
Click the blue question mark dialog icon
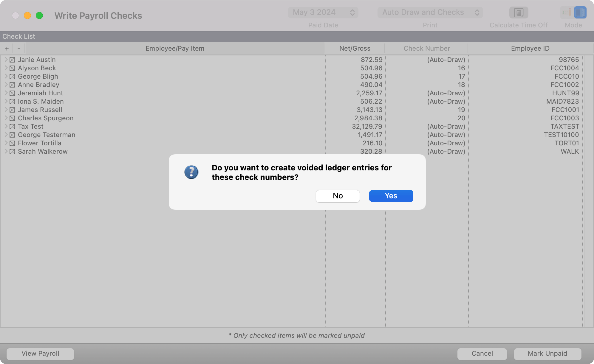point(191,172)
